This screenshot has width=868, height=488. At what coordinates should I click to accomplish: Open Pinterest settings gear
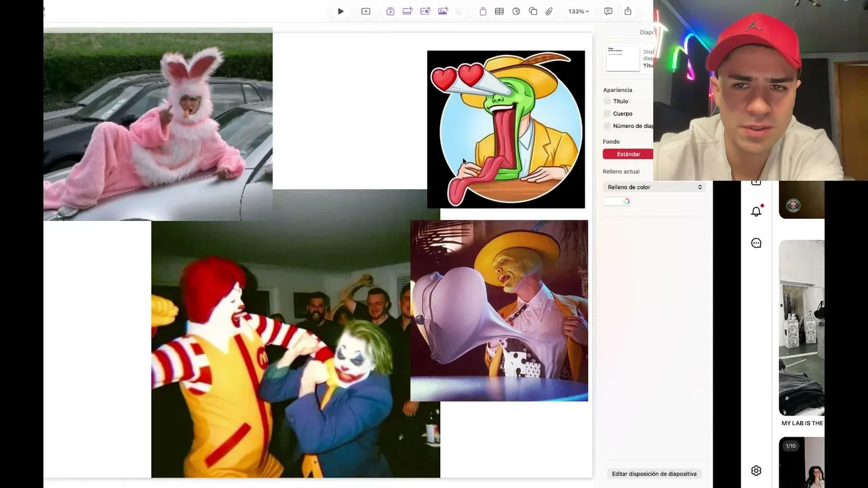click(x=756, y=470)
